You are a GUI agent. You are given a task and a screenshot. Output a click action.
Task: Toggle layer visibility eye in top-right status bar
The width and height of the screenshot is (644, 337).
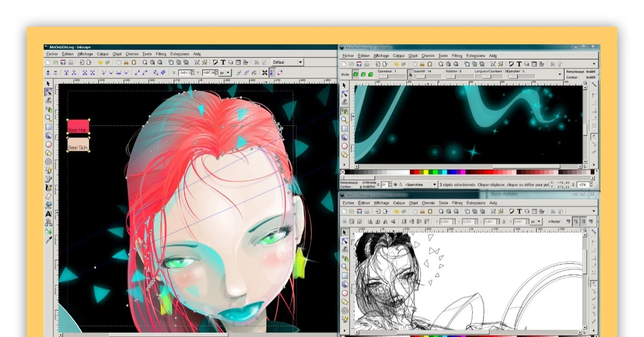point(395,185)
